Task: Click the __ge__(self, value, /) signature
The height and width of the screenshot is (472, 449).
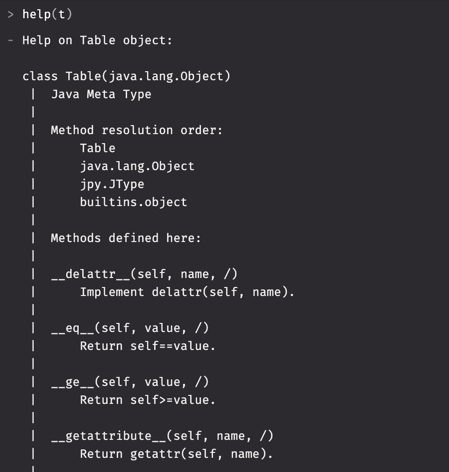Action: (130, 382)
